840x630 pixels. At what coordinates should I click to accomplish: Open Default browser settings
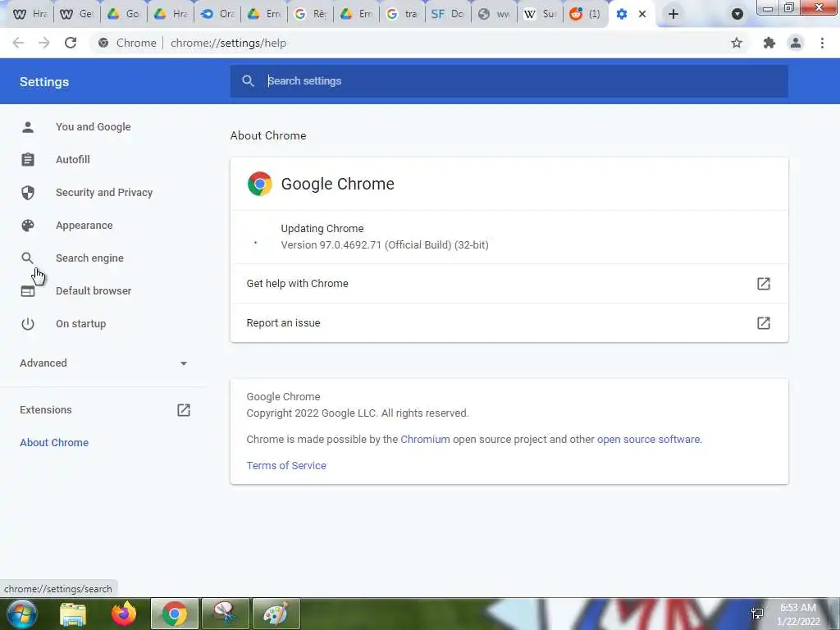[x=94, y=291]
